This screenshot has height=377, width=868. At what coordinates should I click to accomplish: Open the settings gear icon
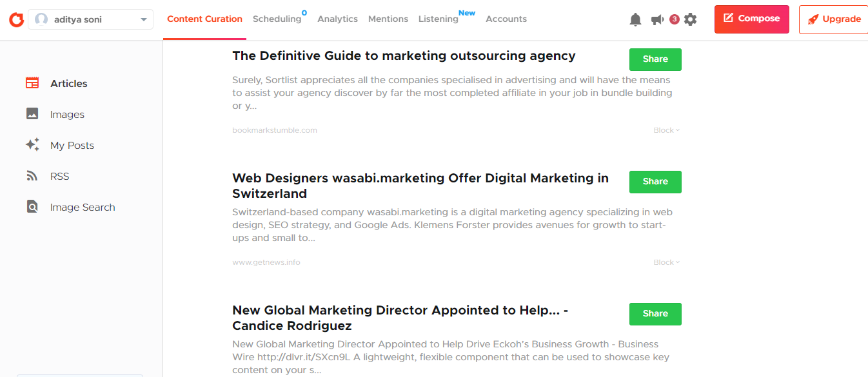tap(690, 19)
